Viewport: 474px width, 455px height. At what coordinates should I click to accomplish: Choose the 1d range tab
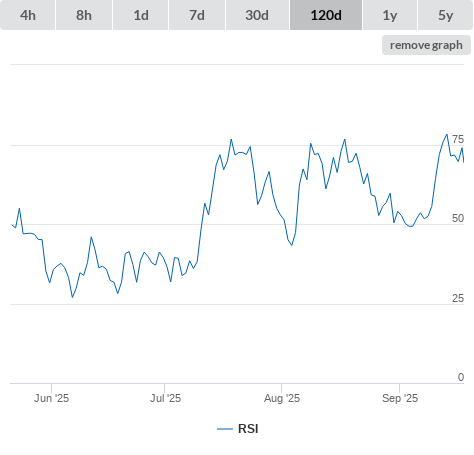tap(141, 15)
